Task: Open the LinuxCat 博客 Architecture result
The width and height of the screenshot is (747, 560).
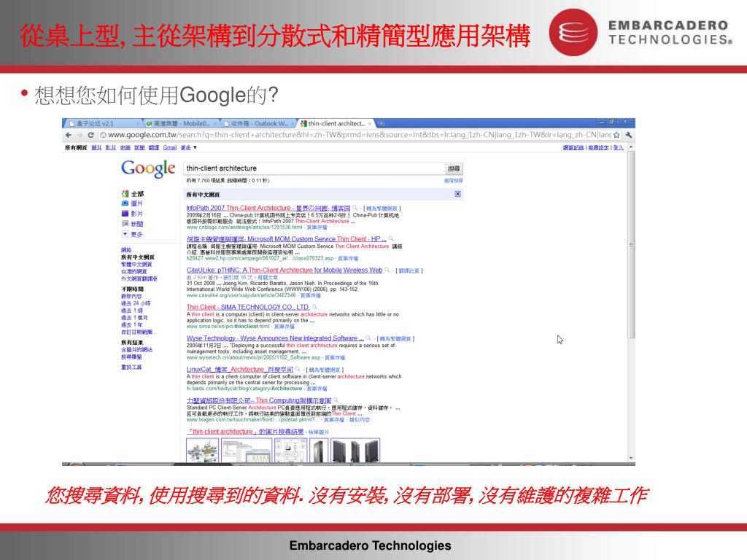Action: (x=239, y=370)
